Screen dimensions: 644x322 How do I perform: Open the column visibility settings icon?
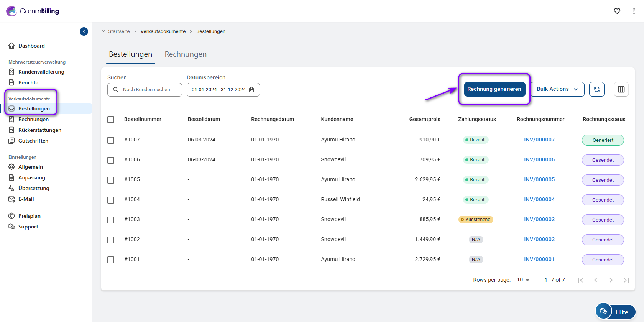pos(621,89)
